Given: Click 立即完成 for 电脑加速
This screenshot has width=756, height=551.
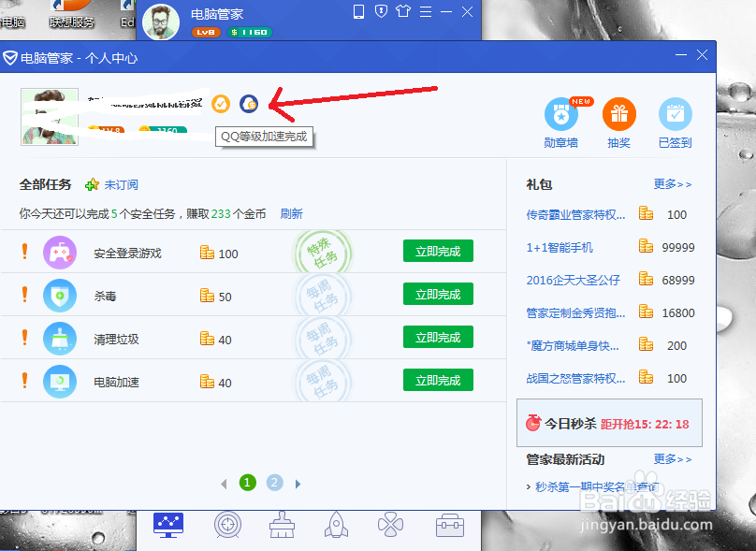Looking at the screenshot, I should click(x=438, y=381).
